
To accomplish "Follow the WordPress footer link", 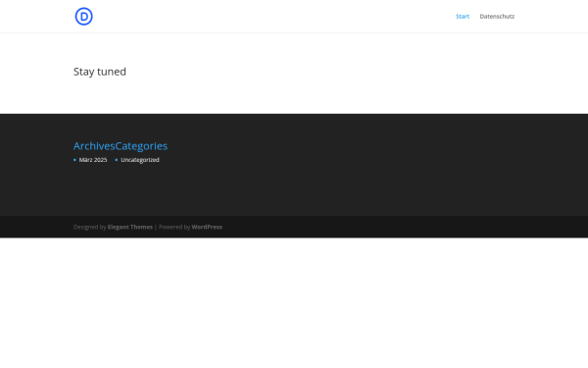I will tap(207, 227).
